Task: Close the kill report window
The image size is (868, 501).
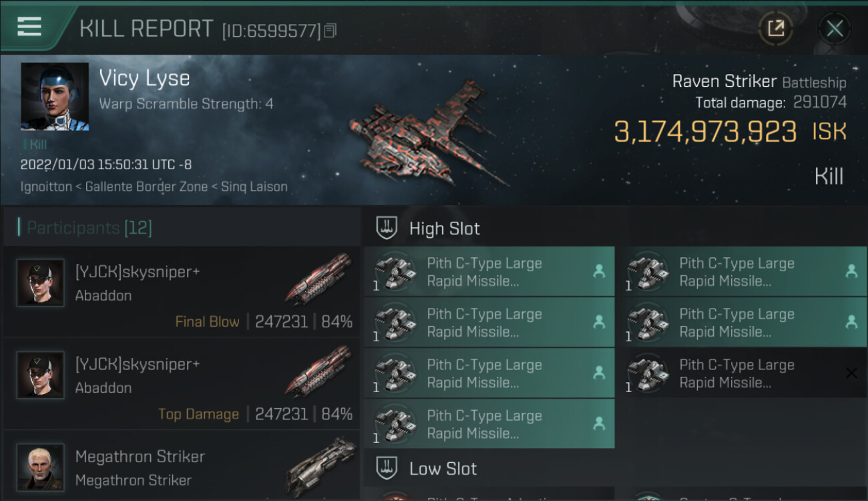Action: pos(834,29)
